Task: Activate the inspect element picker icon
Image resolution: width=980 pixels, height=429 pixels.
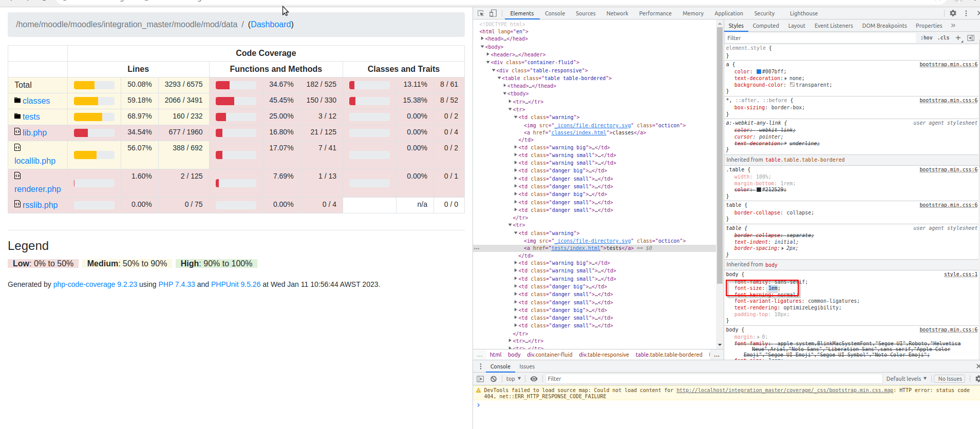Action: point(481,13)
